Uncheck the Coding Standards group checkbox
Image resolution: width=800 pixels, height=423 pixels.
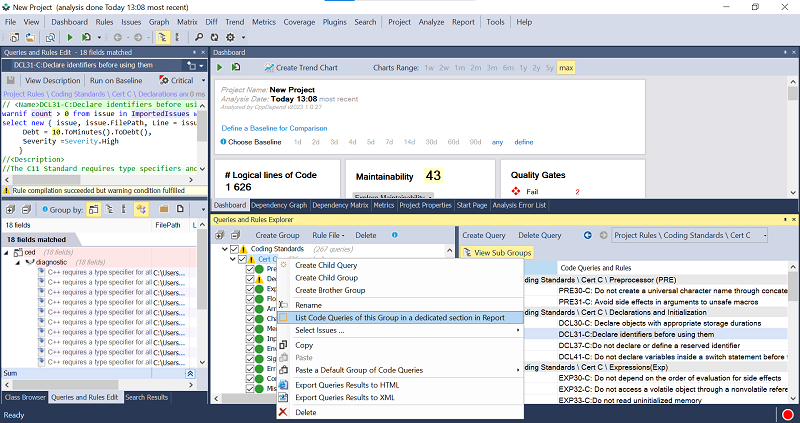click(x=234, y=249)
